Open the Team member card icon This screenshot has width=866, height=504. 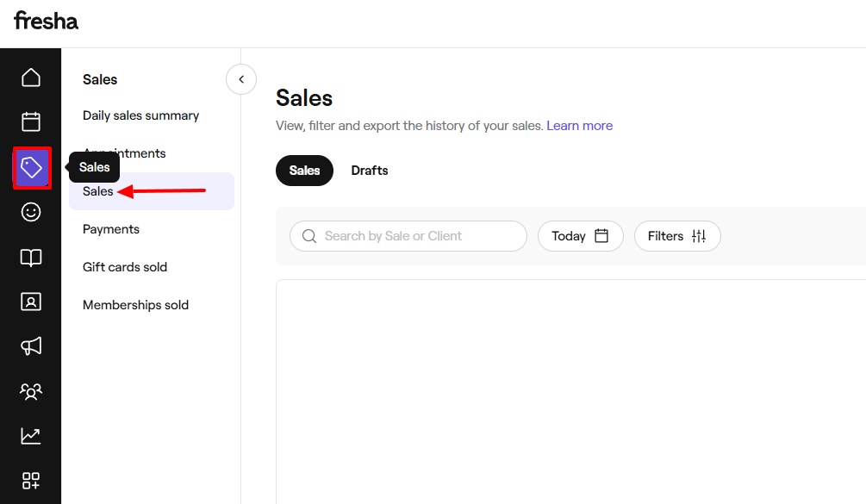31,302
